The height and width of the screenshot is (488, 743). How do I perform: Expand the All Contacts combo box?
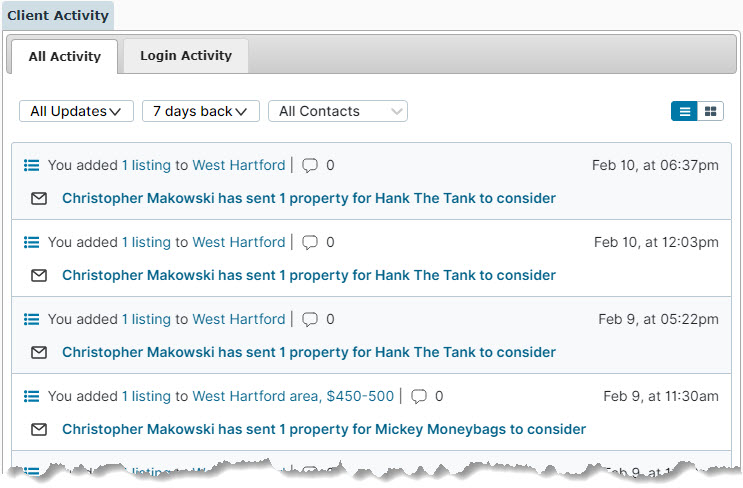tap(338, 111)
